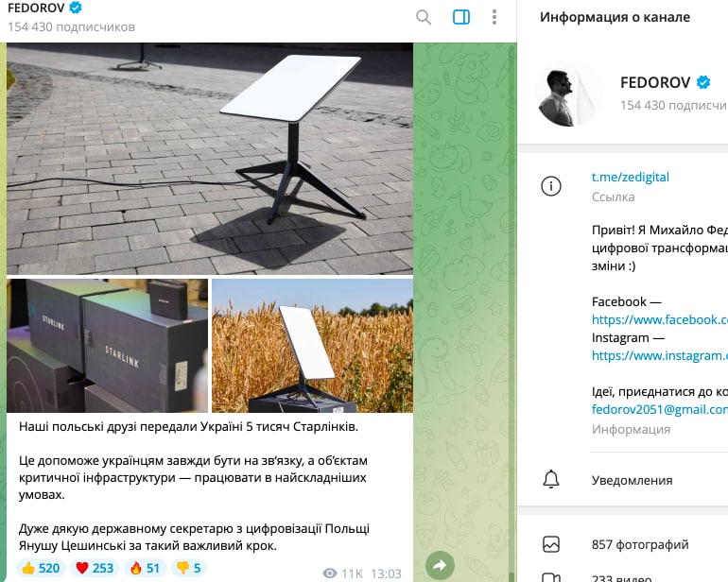
Task: Open the 857 фотографий media section
Action: click(622, 544)
